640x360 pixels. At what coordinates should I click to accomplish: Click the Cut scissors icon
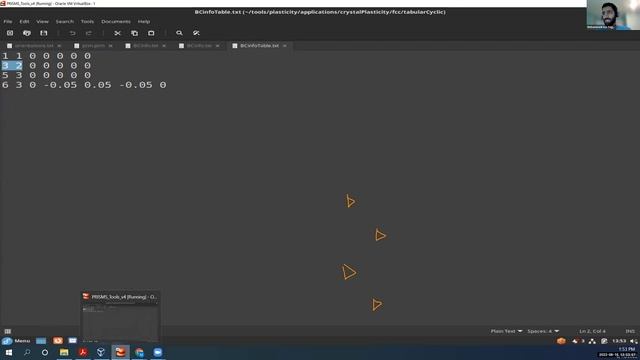click(118, 33)
